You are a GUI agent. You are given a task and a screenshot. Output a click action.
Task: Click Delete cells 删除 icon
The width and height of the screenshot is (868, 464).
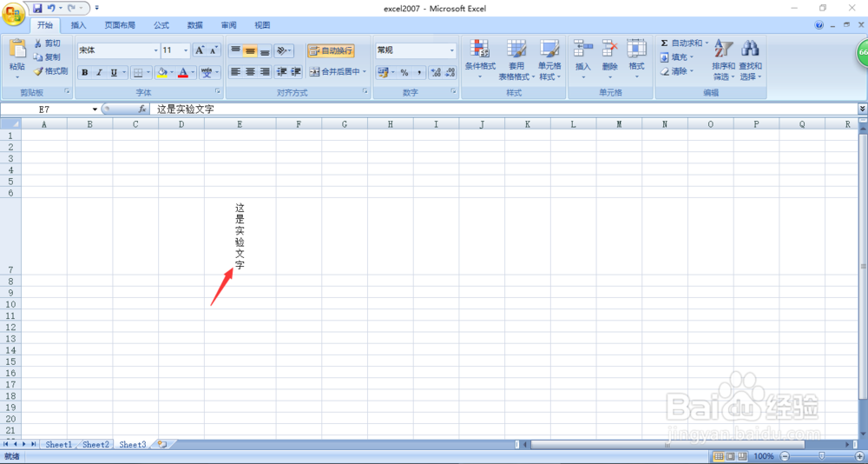[610, 49]
